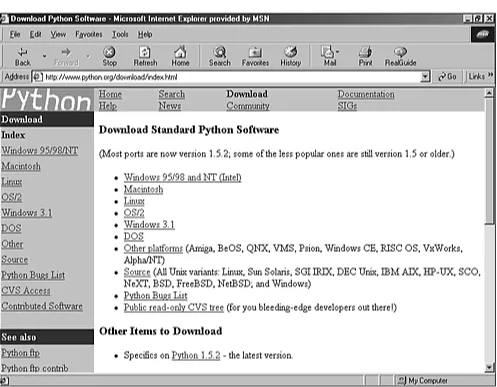Open Public read-only CVS tree link

pyautogui.click(x=174, y=307)
